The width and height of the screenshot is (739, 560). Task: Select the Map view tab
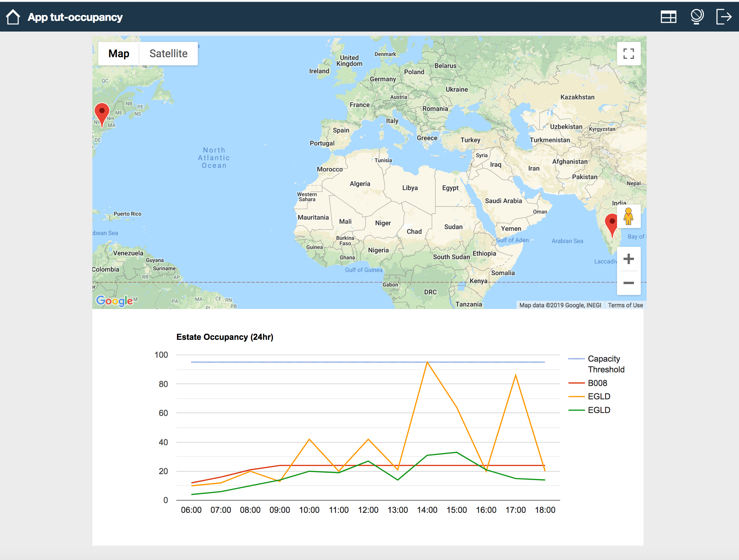point(119,53)
